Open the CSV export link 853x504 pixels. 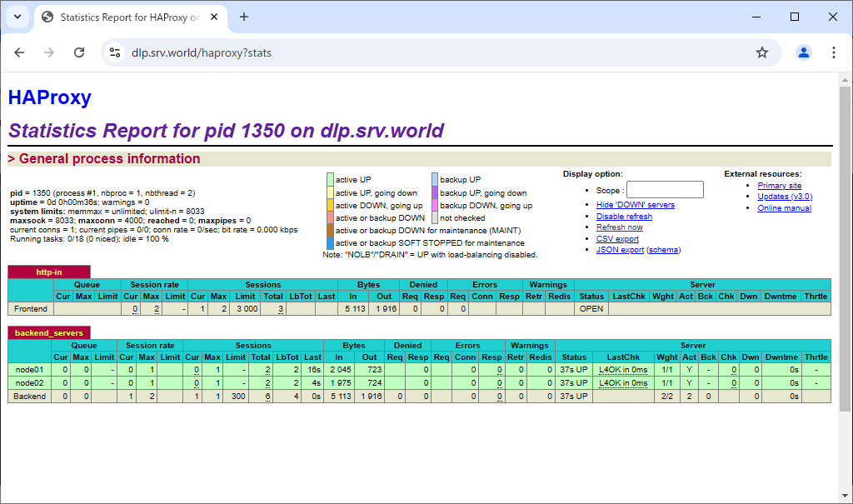[x=617, y=238]
